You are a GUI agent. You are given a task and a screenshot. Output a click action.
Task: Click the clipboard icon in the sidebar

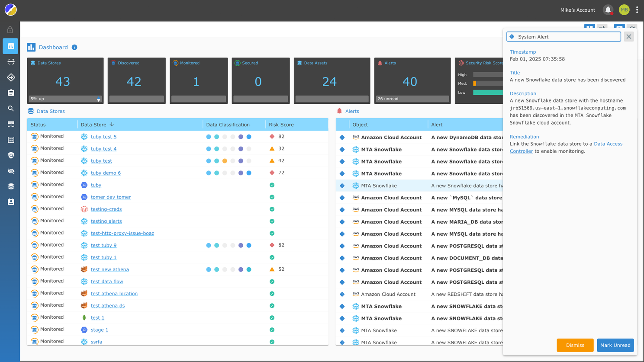tap(10, 93)
